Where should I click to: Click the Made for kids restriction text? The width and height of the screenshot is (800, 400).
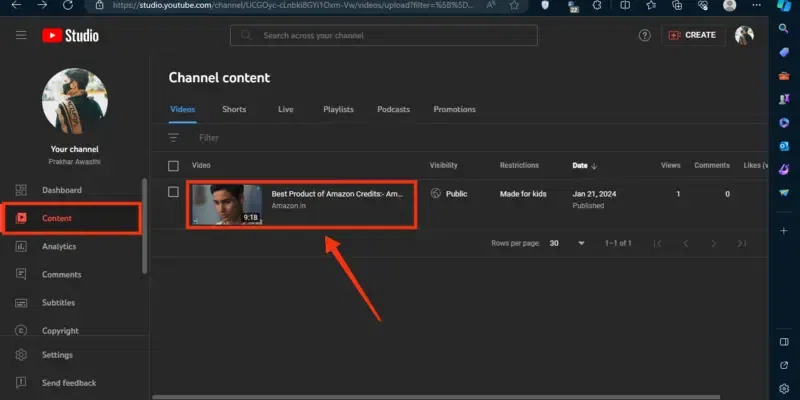click(x=523, y=194)
